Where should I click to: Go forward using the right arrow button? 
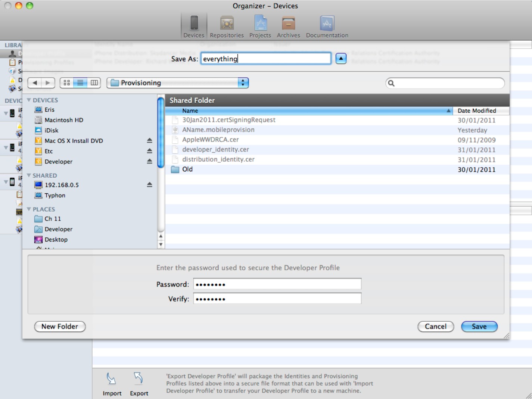tap(48, 83)
